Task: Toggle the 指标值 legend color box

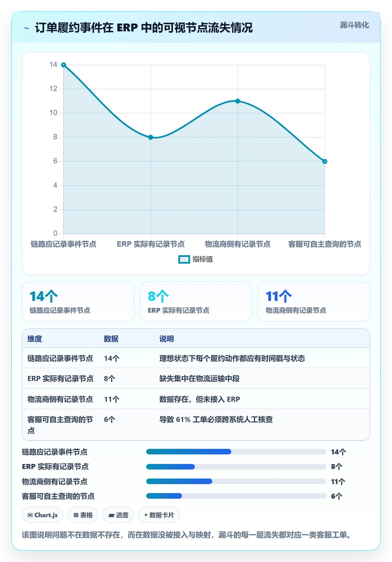Action: click(184, 259)
